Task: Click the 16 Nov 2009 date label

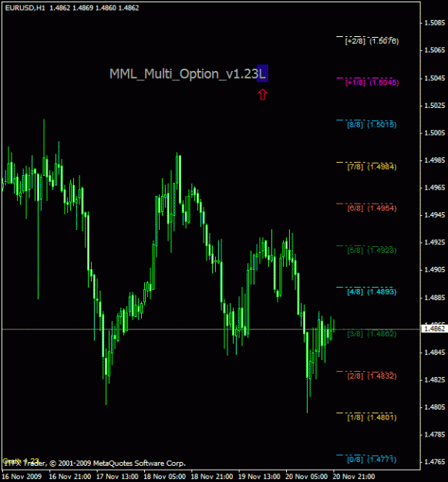Action: [22, 477]
